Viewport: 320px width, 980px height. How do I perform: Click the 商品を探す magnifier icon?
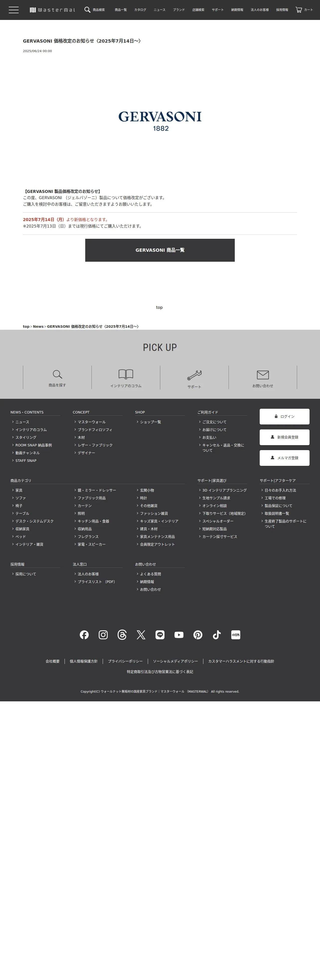58,374
